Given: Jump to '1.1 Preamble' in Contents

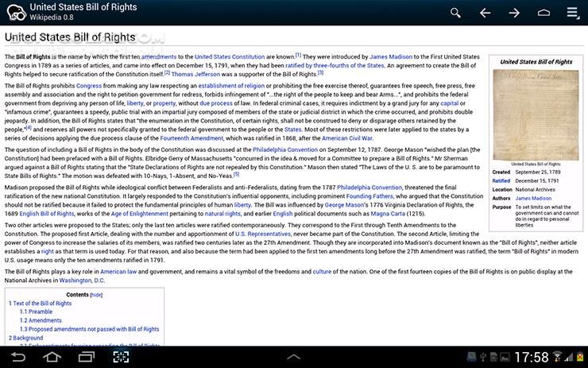Looking at the screenshot, I should coord(37,312).
